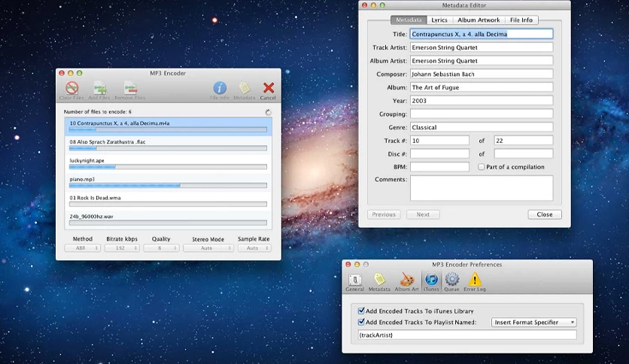Click the Track Artist field
This screenshot has width=629, height=364.
point(482,47)
